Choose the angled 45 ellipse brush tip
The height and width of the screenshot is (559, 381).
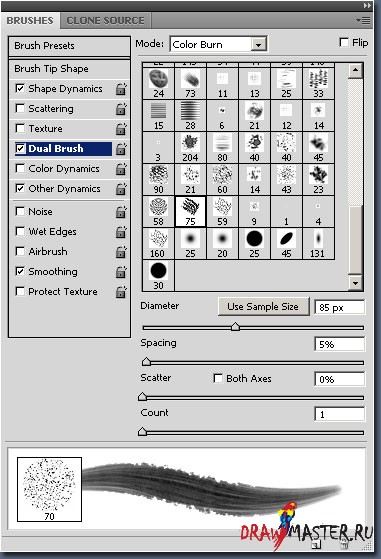click(x=286, y=243)
